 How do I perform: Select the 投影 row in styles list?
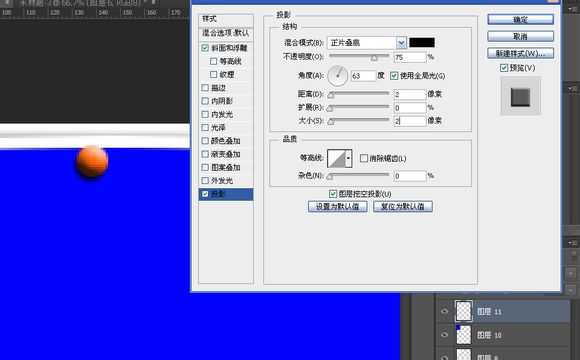(x=226, y=194)
